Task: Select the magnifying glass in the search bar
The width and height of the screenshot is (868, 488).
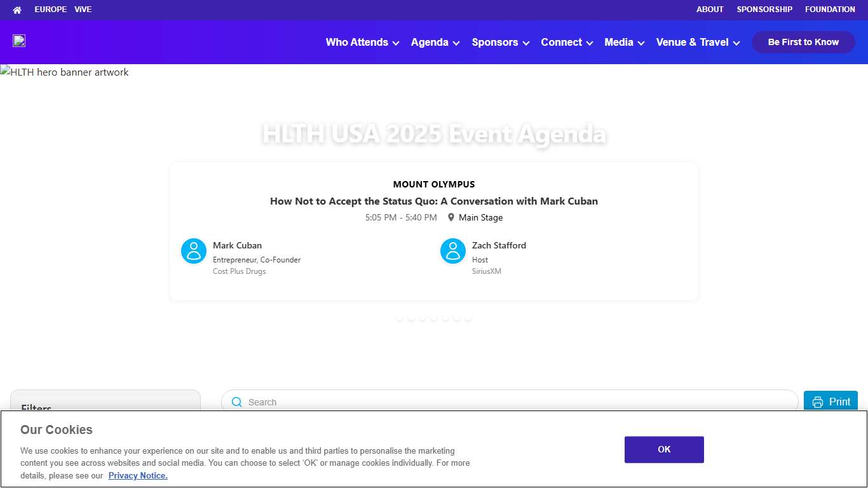Action: (236, 402)
